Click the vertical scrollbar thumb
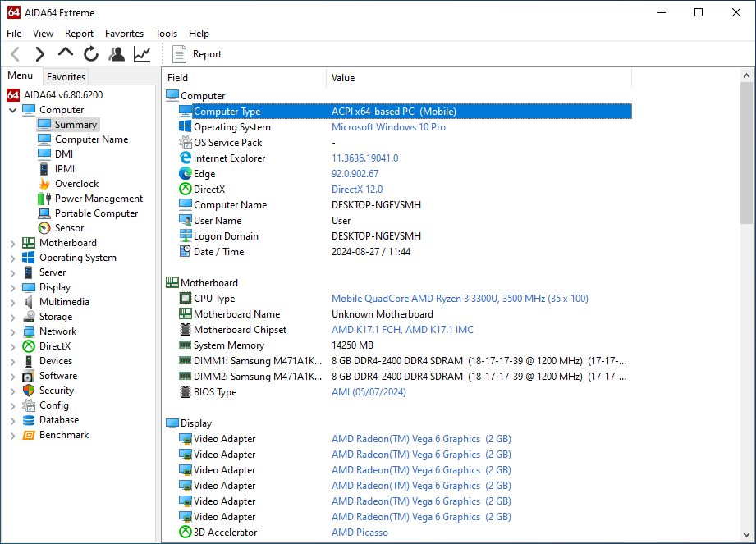 tap(746, 153)
